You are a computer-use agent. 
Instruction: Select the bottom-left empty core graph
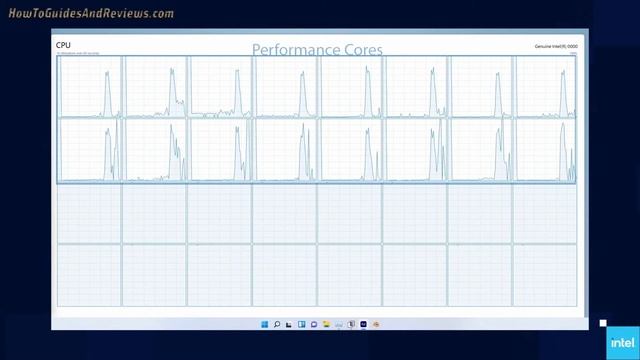coord(89,276)
